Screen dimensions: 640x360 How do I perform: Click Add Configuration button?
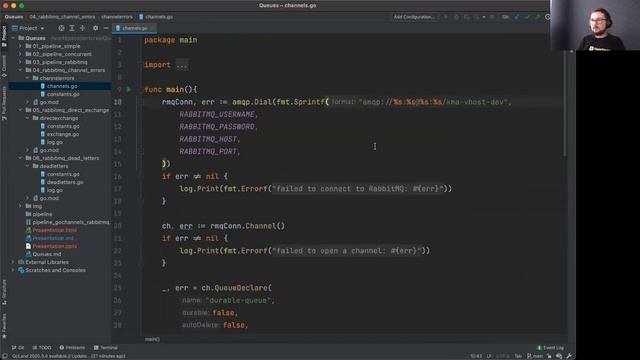(x=414, y=17)
